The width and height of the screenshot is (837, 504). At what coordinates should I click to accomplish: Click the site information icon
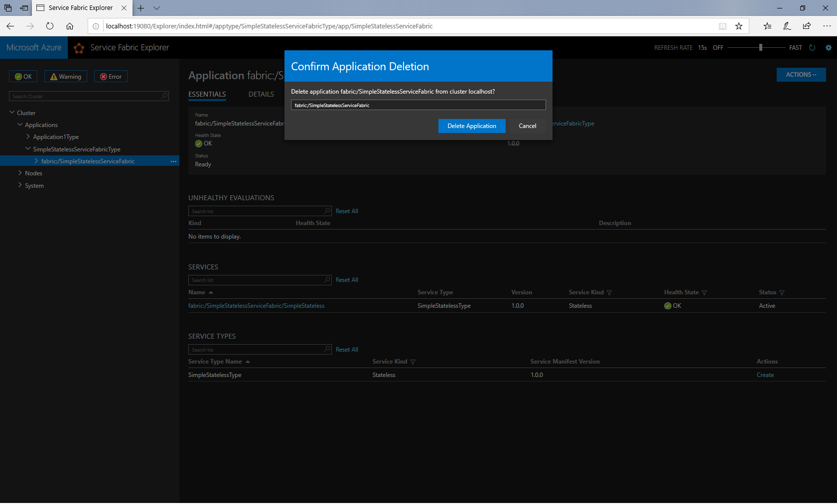(96, 26)
